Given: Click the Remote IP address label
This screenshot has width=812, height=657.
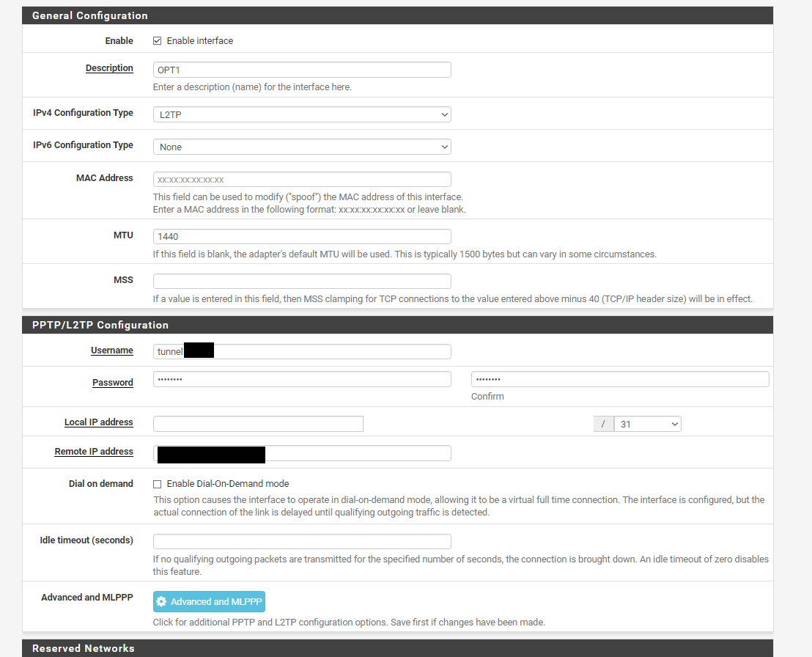Looking at the screenshot, I should (94, 452).
